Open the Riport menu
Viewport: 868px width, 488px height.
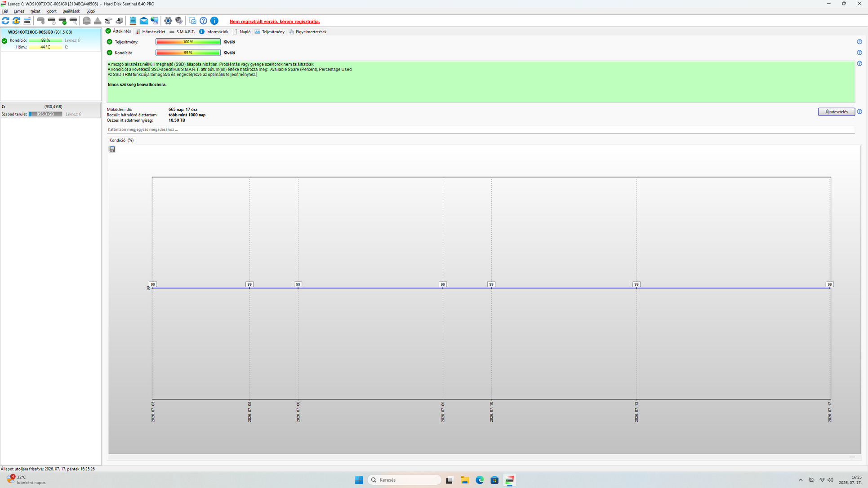click(51, 11)
